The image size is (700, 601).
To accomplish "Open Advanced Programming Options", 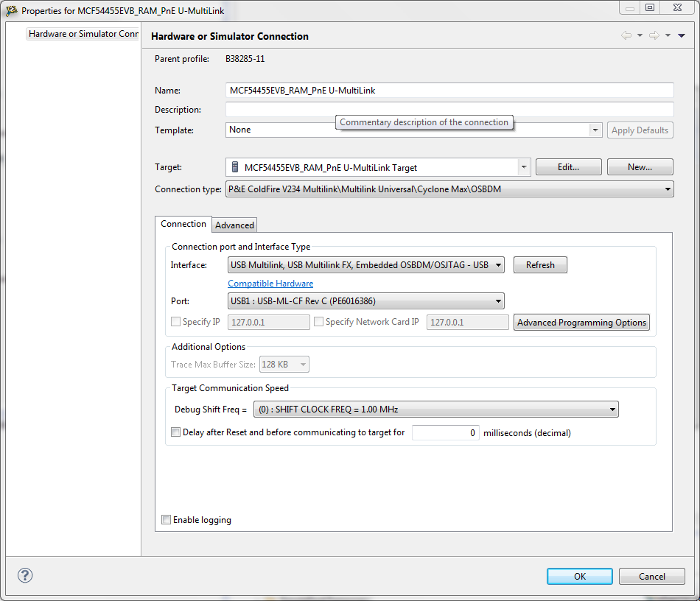I will (581, 322).
